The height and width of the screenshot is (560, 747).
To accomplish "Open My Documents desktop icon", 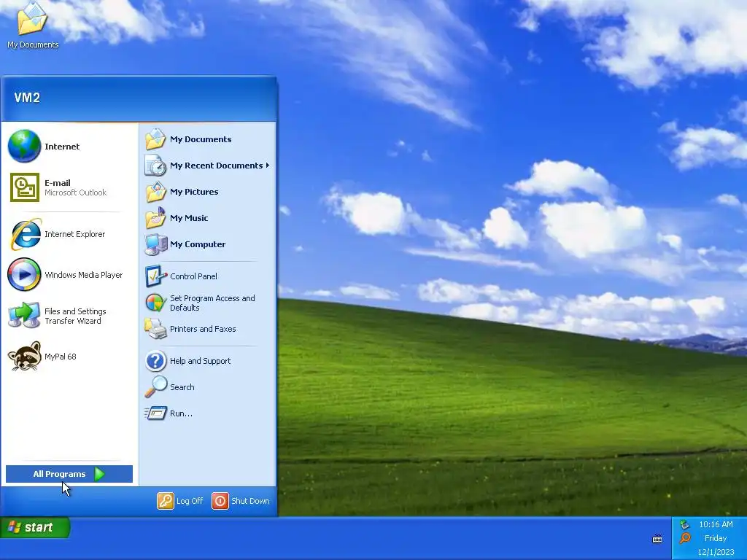I will click(32, 19).
